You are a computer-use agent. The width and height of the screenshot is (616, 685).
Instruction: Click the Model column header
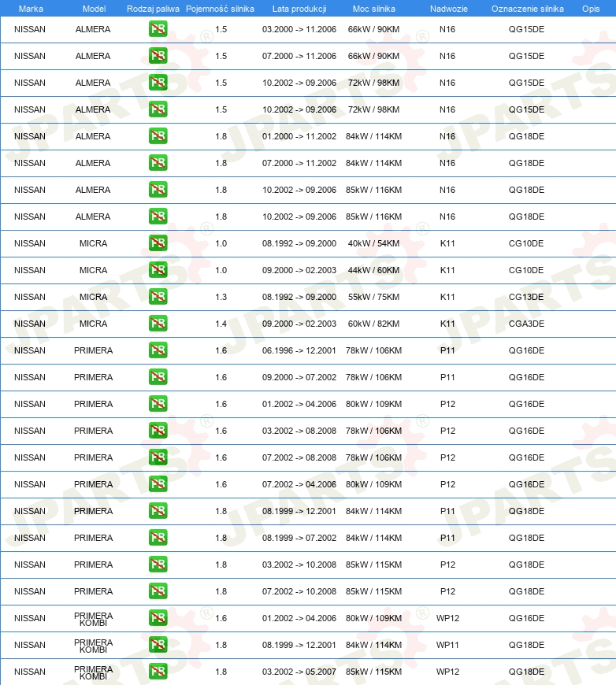pyautogui.click(x=94, y=9)
